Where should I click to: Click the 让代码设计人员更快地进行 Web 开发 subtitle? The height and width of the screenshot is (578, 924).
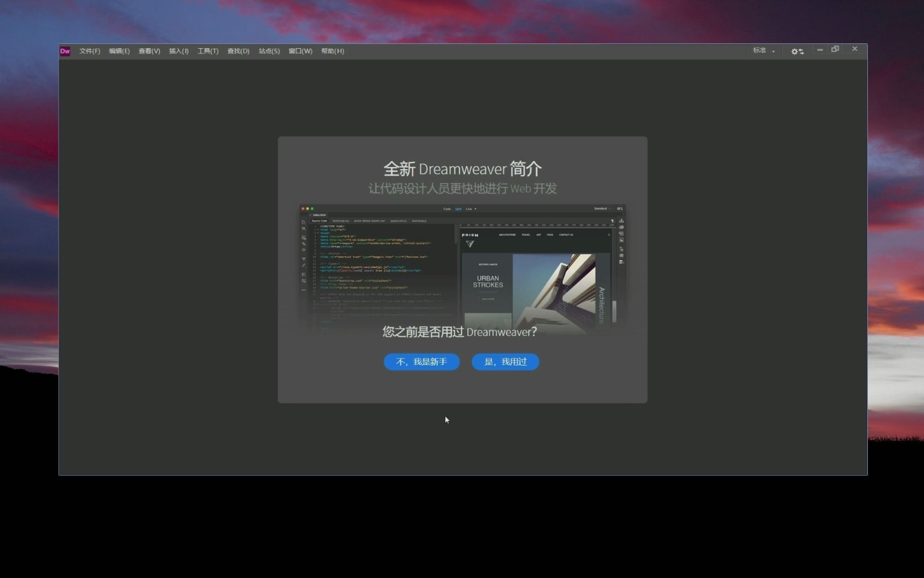click(x=462, y=188)
